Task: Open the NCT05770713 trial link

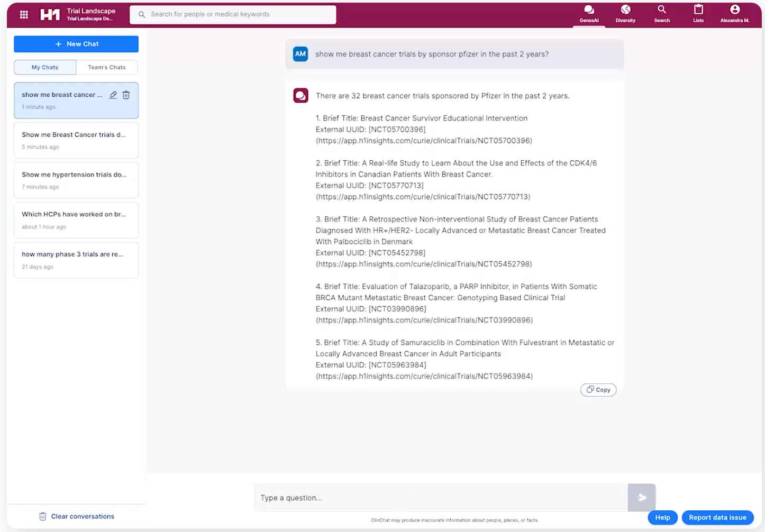Action: [423, 197]
